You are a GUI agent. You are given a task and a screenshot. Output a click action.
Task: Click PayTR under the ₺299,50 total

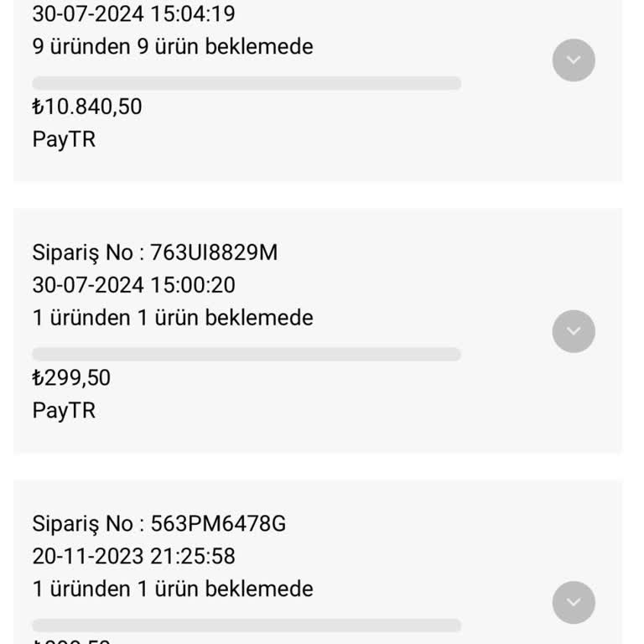tap(64, 410)
